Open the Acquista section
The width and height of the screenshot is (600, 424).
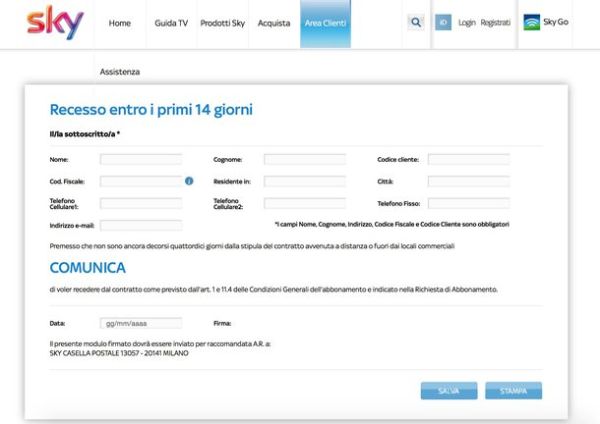click(x=274, y=22)
